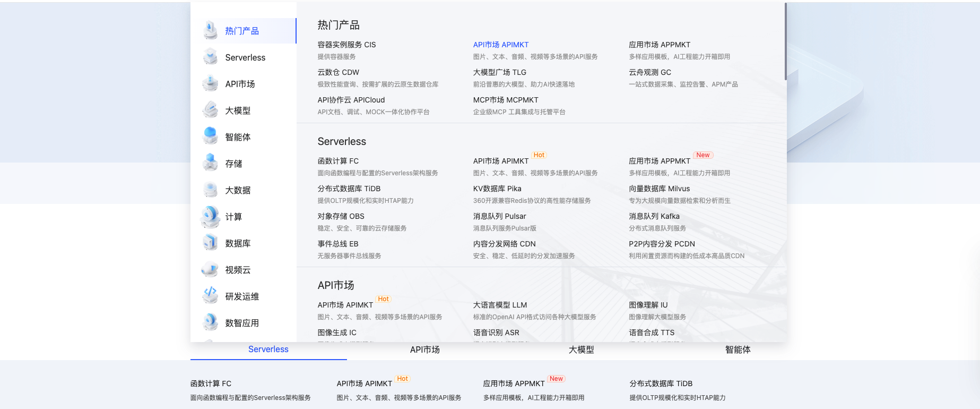Open 云舟观测 GC product link
Screen dimensions: 980x409
click(650, 72)
